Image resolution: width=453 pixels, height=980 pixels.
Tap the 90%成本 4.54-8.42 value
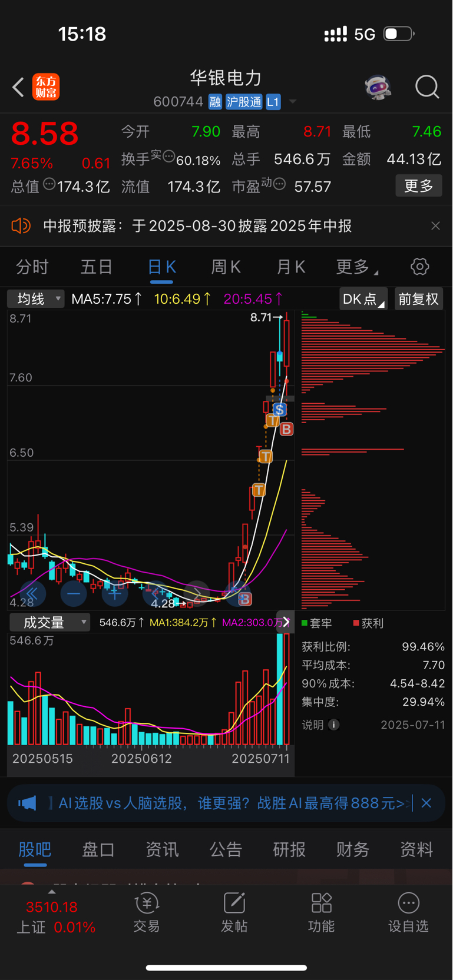417,683
